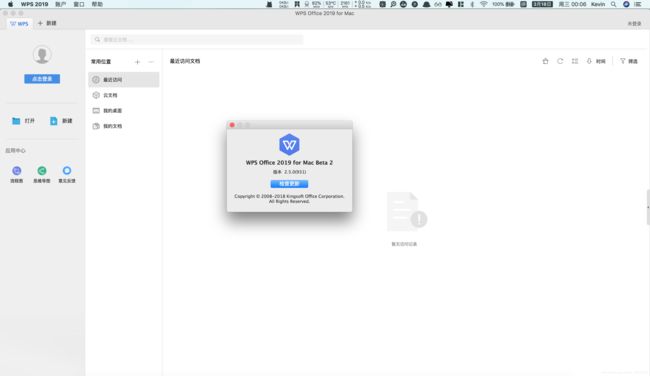Open the WPS 2019 application menu

click(x=34, y=4)
